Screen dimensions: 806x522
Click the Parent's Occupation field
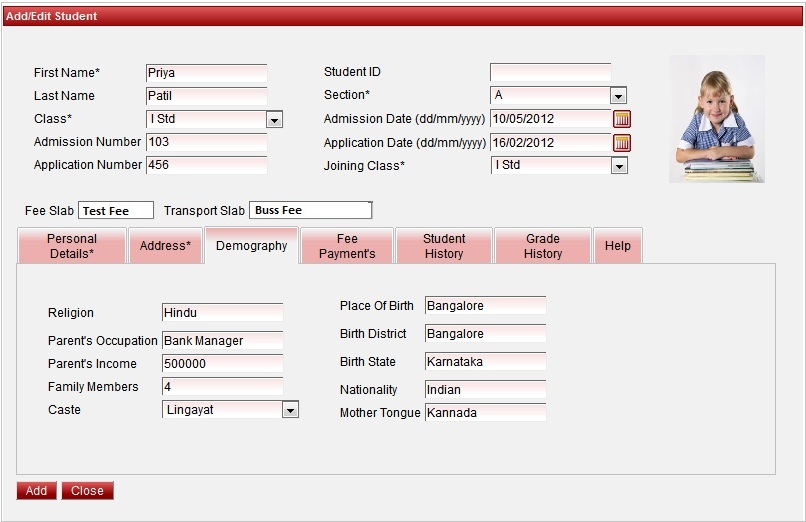(222, 341)
